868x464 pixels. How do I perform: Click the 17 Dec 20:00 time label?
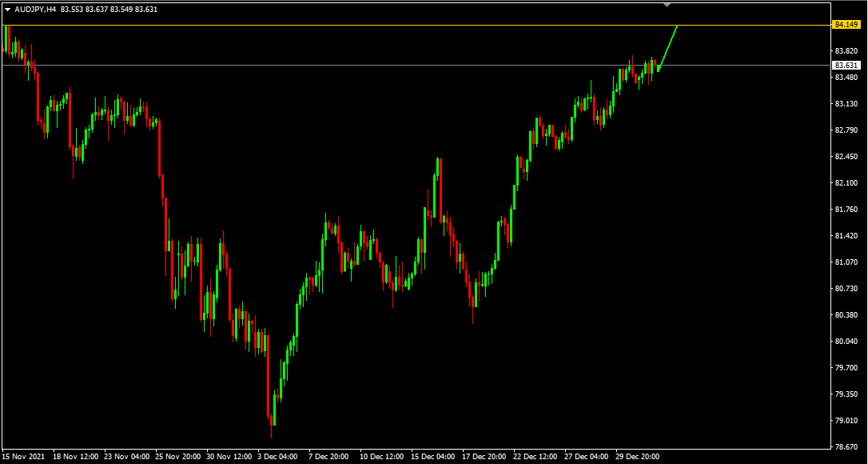(484, 457)
